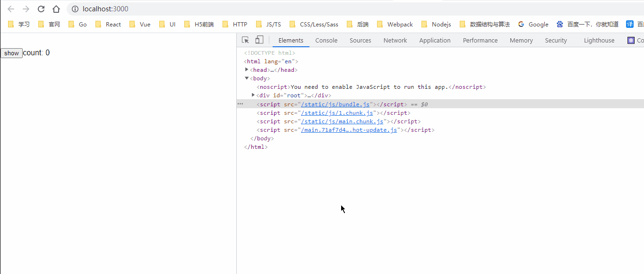Open the React bookmark folder
Screen dimensions: 644x274
pos(108,24)
